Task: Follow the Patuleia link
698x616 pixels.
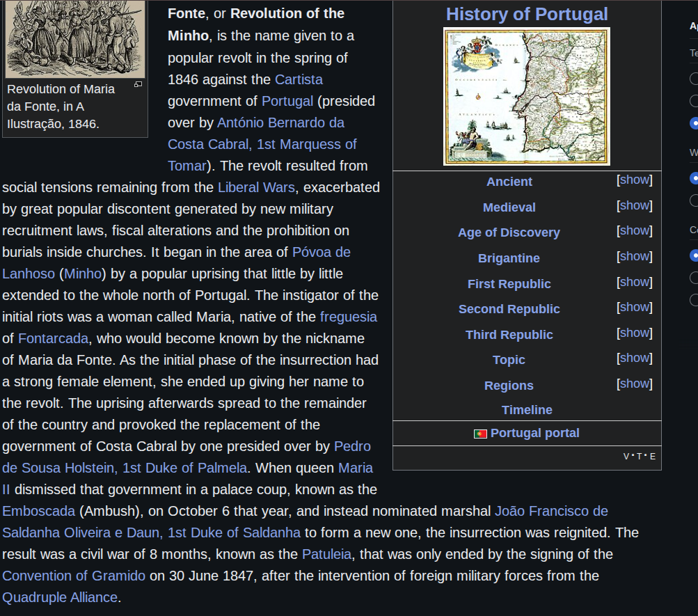Action: (326, 554)
